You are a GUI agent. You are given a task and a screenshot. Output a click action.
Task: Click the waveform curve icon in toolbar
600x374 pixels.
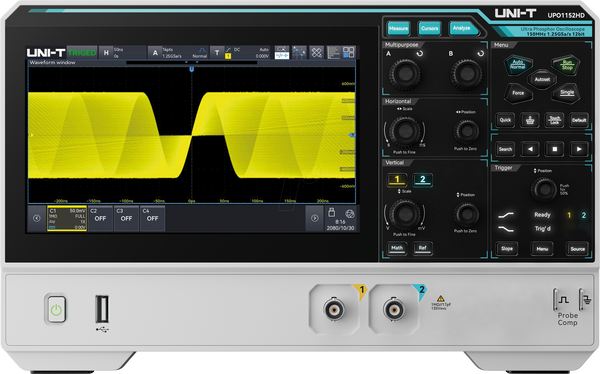[299, 52]
